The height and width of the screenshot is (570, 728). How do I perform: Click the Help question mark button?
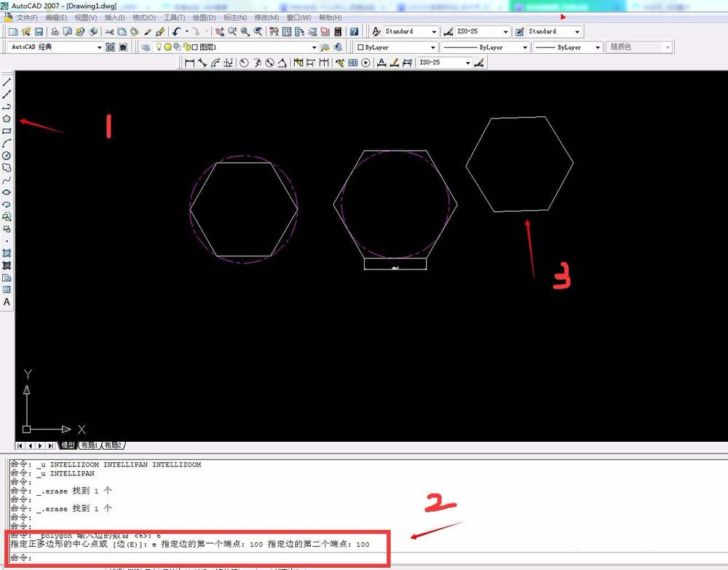coord(355,31)
